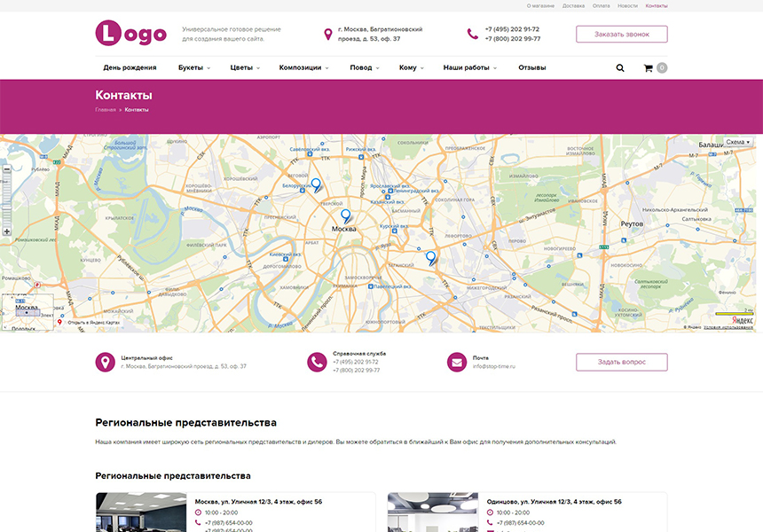Click the map zoom level slider
Screen dimensions: 763x532
[7, 200]
